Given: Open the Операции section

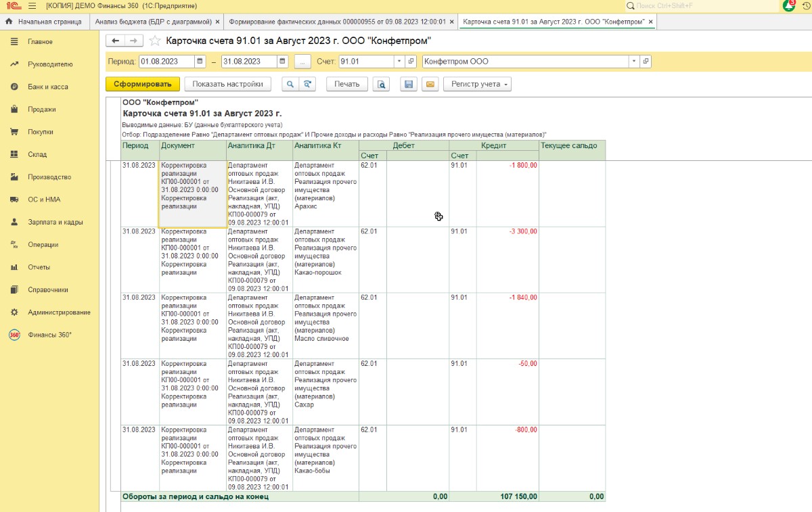Looking at the screenshot, I should tap(43, 245).
